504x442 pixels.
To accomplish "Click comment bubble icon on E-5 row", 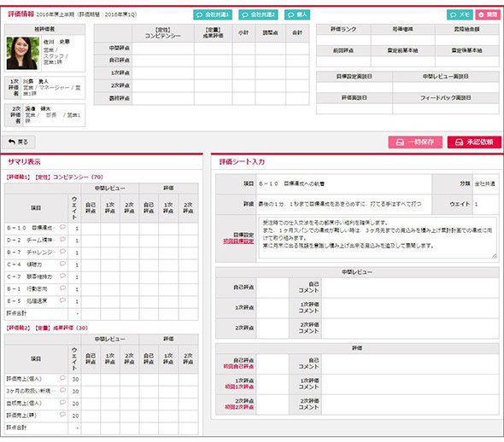I will (x=62, y=300).
